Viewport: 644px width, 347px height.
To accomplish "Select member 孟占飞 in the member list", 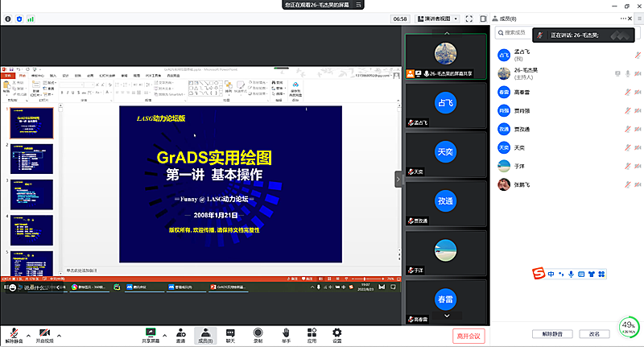I will (x=568, y=55).
